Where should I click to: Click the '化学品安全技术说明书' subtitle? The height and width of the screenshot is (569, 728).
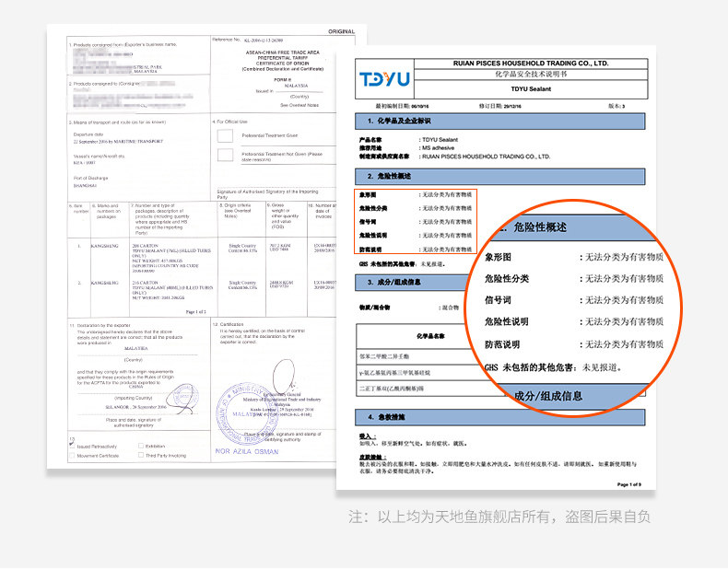(531, 75)
